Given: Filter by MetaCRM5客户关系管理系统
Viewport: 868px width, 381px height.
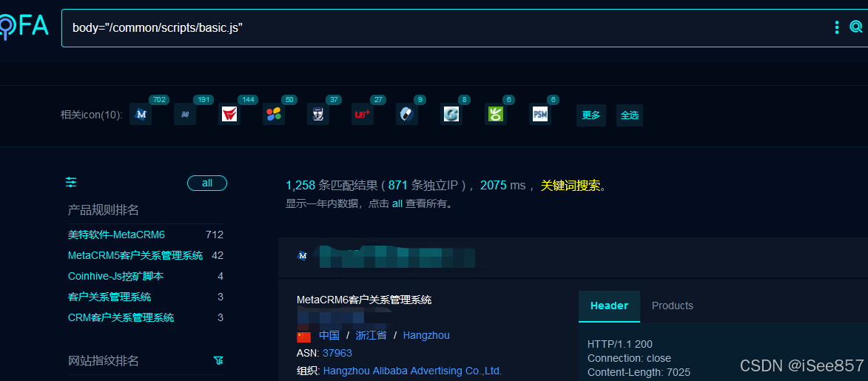Looking at the screenshot, I should point(135,255).
